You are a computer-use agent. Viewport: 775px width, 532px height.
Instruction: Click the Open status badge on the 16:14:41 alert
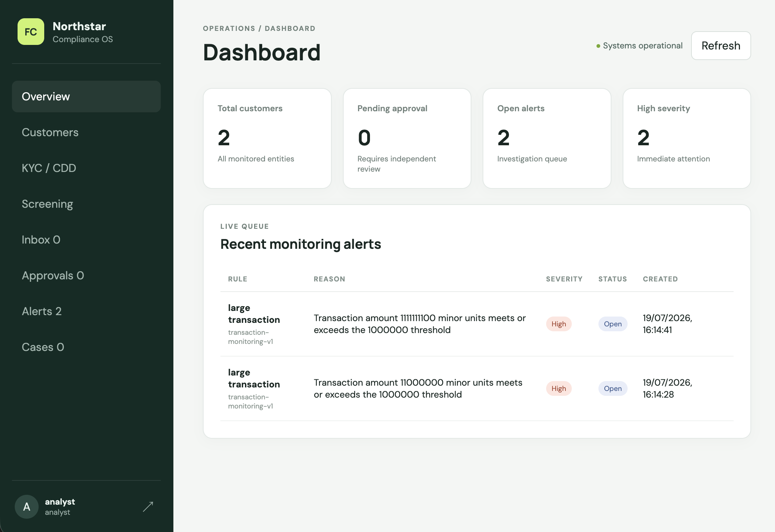click(x=613, y=324)
